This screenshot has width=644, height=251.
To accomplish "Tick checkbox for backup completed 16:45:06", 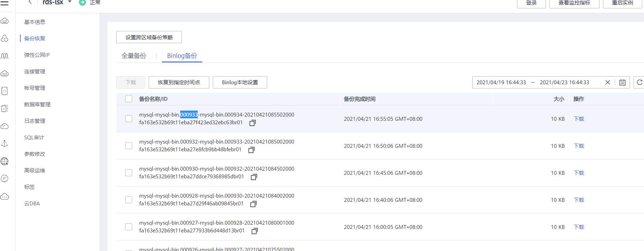I will [129, 173].
